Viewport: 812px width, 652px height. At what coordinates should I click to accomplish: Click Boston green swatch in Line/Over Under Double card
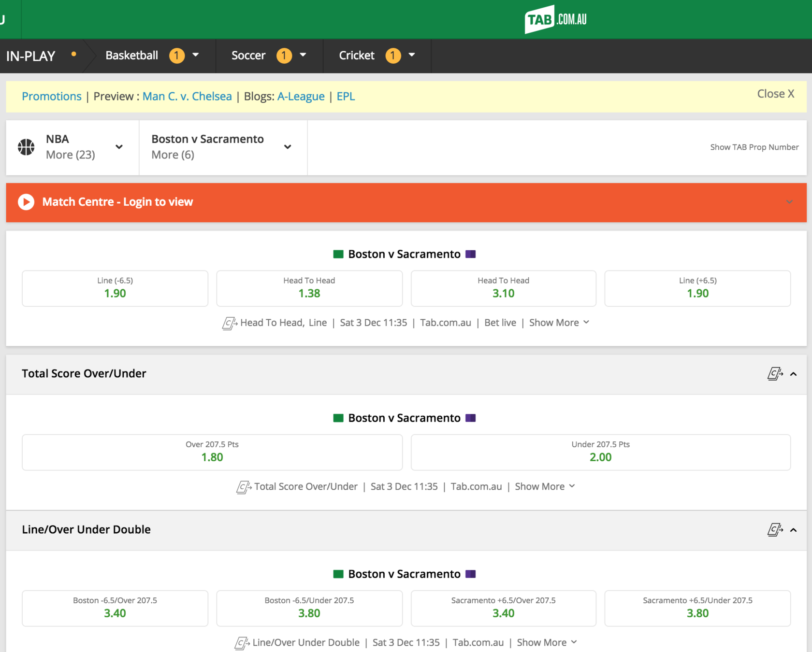pyautogui.click(x=338, y=574)
